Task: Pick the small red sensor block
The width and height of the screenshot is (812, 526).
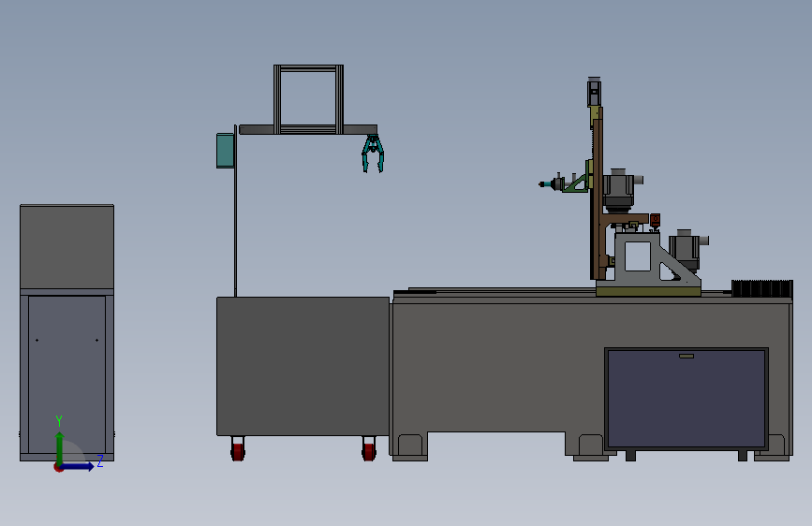Action: pos(655,220)
